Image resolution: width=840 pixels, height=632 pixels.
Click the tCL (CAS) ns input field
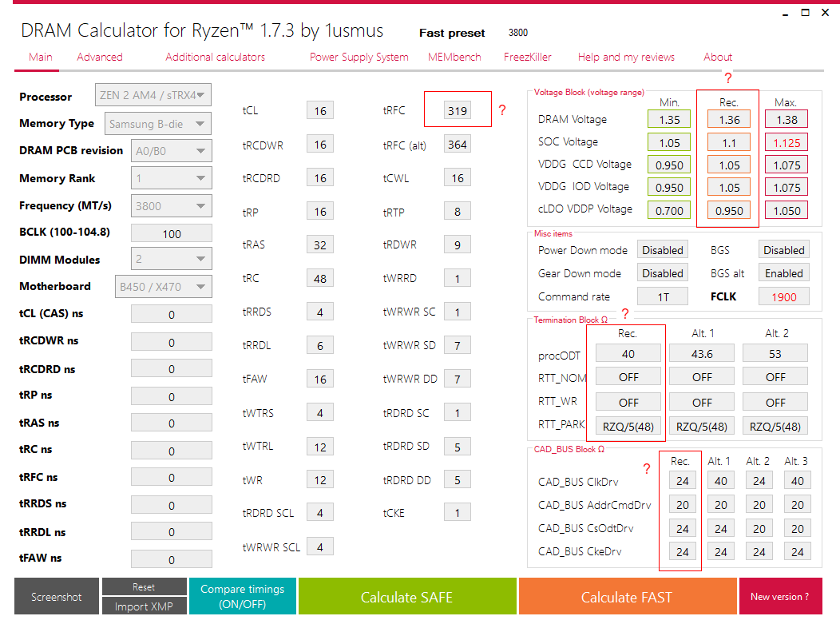point(172,315)
